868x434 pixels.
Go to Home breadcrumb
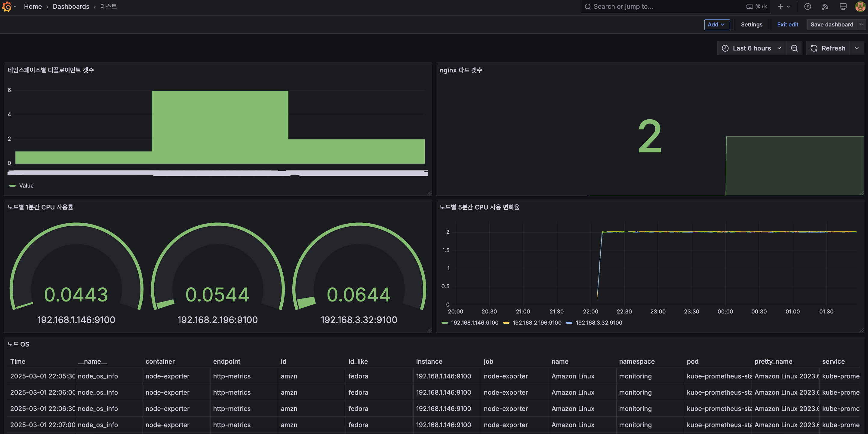33,6
